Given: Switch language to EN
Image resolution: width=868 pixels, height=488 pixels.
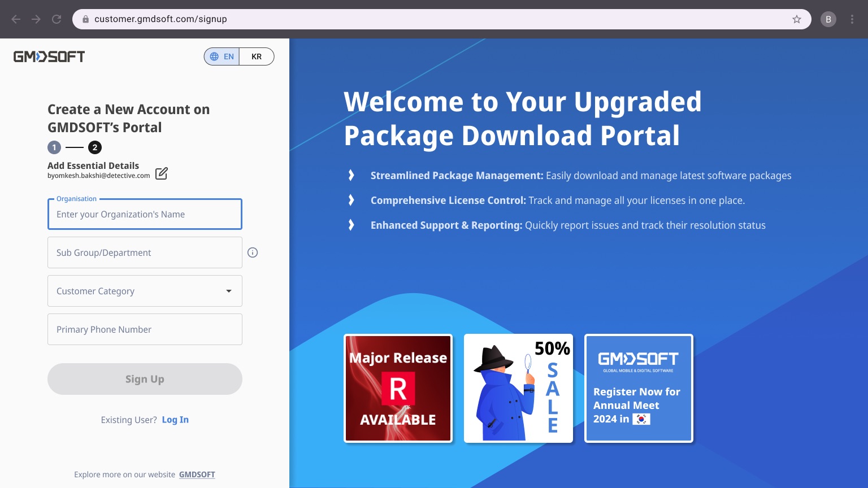Looking at the screenshot, I should [x=222, y=56].
